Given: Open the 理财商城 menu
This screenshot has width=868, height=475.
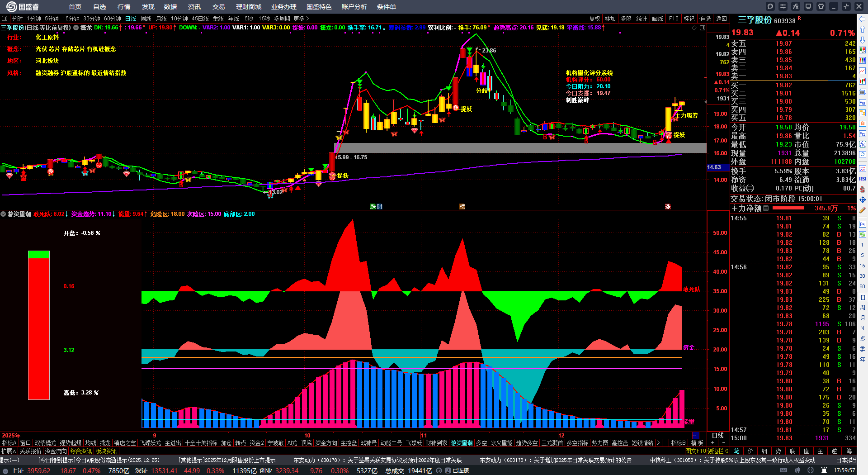Looking at the screenshot, I should [249, 7].
